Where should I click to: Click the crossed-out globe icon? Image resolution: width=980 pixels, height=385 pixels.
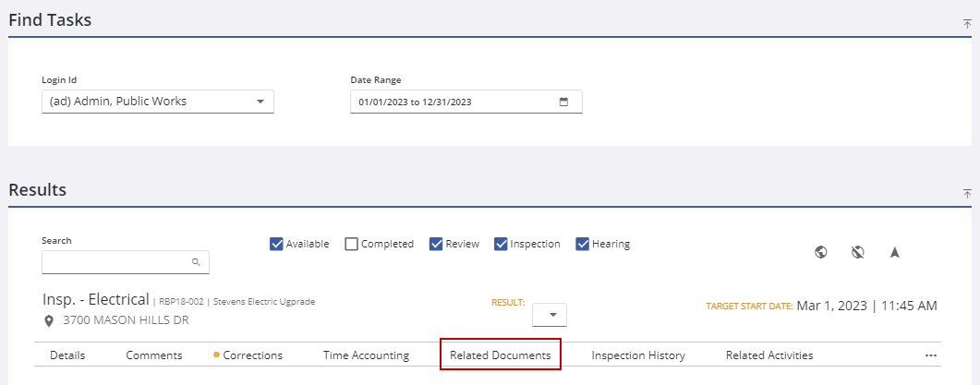(x=857, y=252)
